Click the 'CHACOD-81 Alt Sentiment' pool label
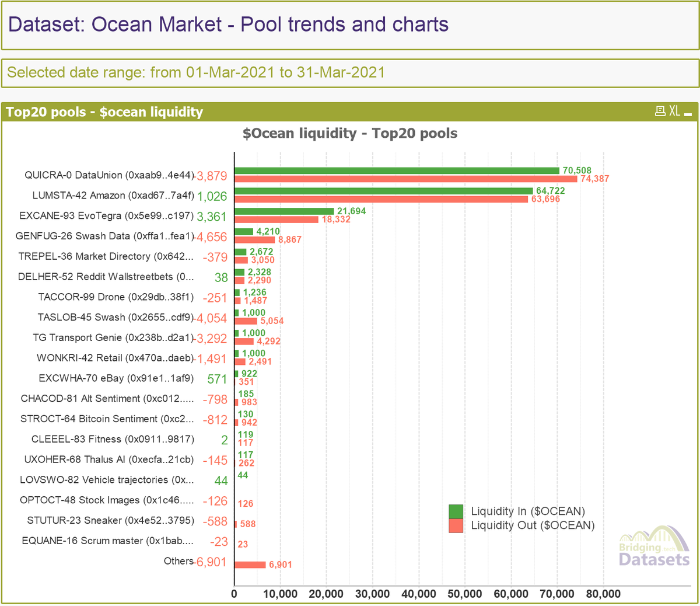Viewport: 700px width, 606px height. pyautogui.click(x=107, y=398)
